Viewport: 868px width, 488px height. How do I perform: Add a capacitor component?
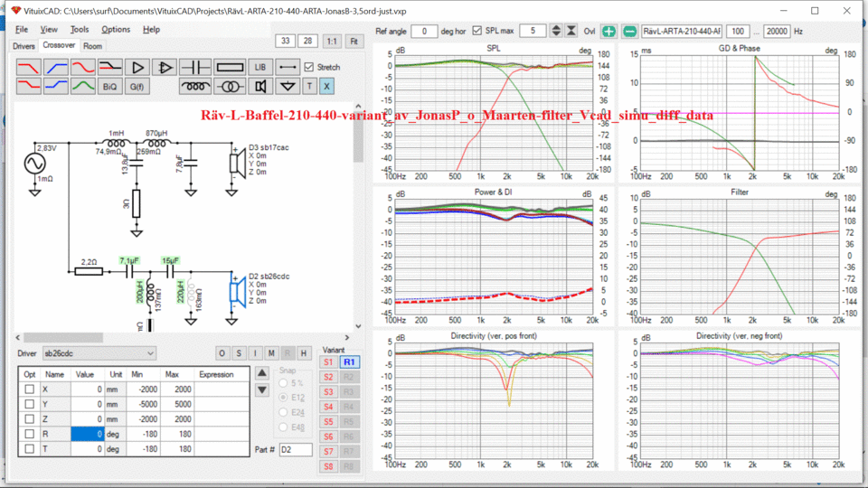coord(195,68)
